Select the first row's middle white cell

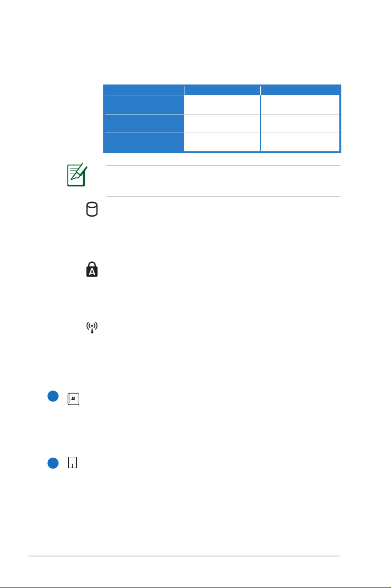(222, 105)
